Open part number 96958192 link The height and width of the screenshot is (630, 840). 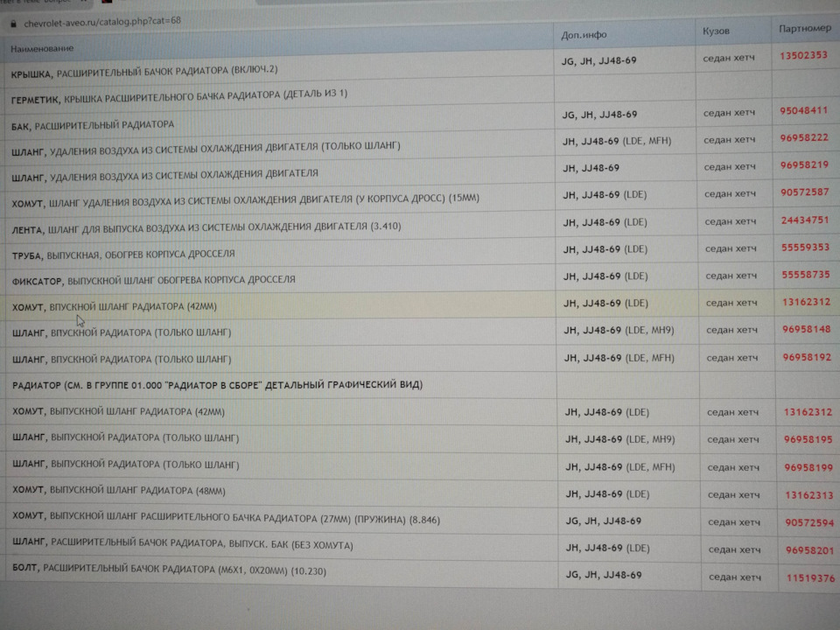point(807,357)
